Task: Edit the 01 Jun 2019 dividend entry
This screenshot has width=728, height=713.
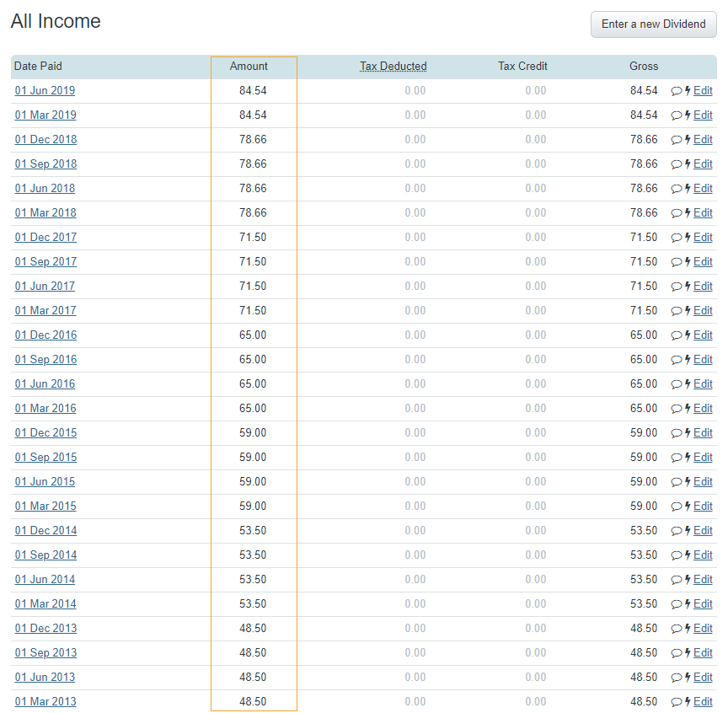Action: pyautogui.click(x=702, y=90)
